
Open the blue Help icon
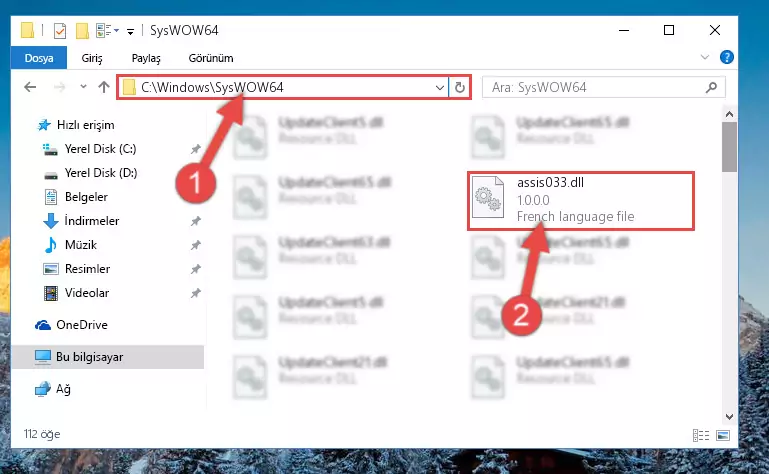pos(726,57)
